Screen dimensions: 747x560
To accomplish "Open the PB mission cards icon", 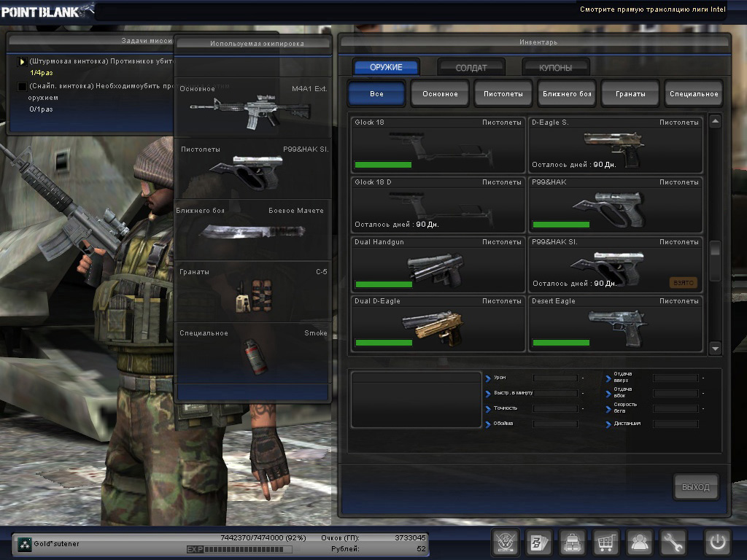I will 539,542.
